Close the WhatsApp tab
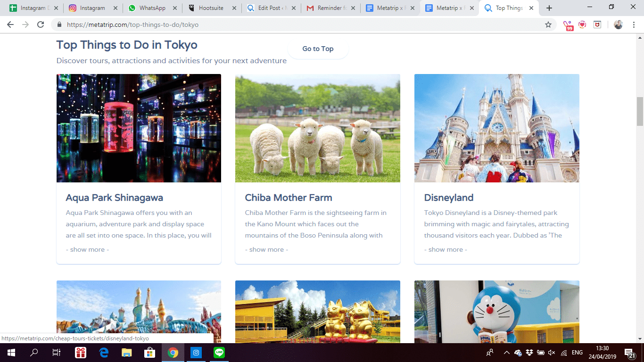The image size is (644, 362). click(174, 8)
